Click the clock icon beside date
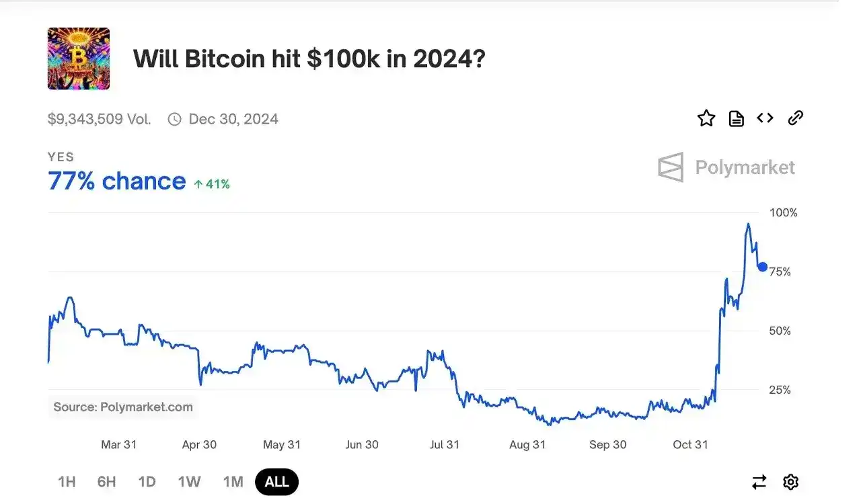The height and width of the screenshot is (504, 861). pos(174,120)
